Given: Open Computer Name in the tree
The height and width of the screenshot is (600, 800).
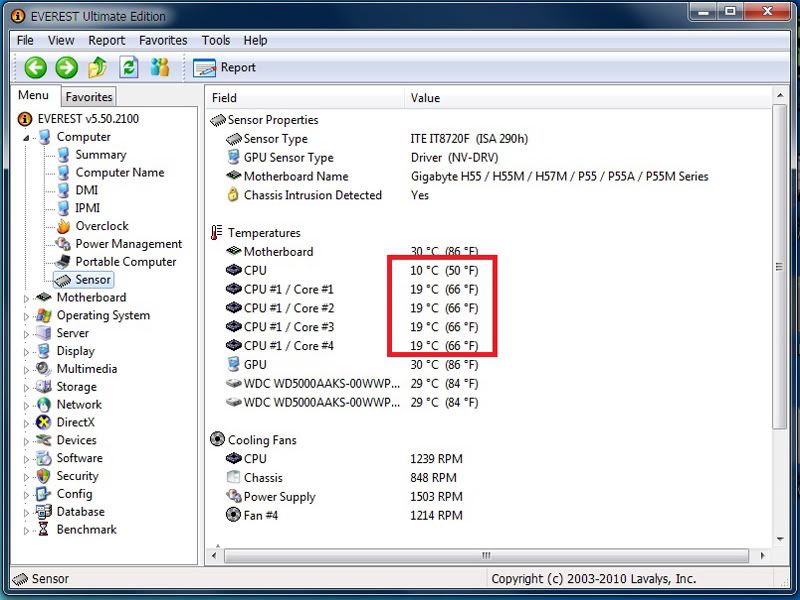Looking at the screenshot, I should (x=120, y=172).
